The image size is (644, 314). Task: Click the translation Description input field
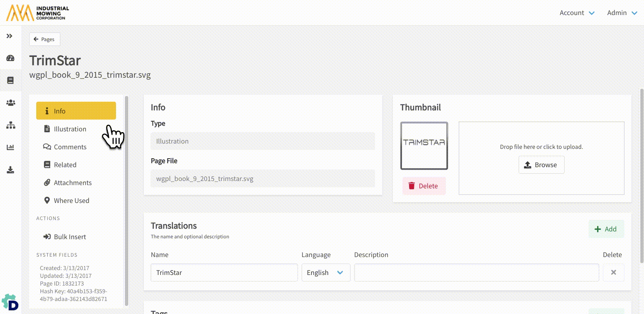coord(476,273)
